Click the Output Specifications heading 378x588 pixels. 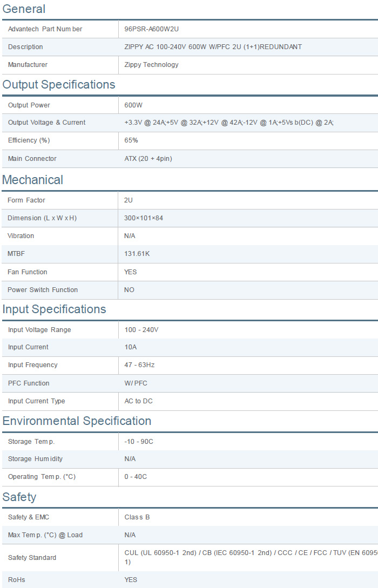[59, 85]
